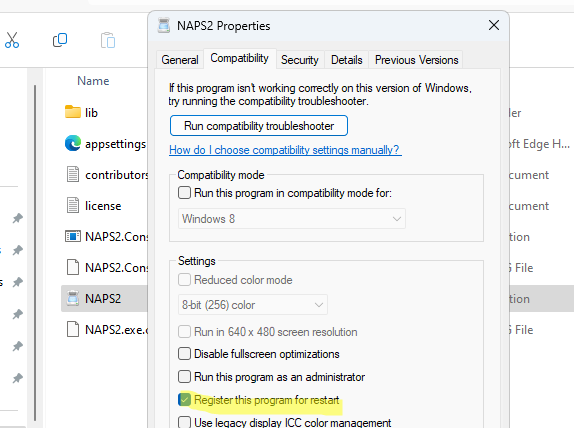Select the Edge icon beside appsettings

click(x=73, y=143)
